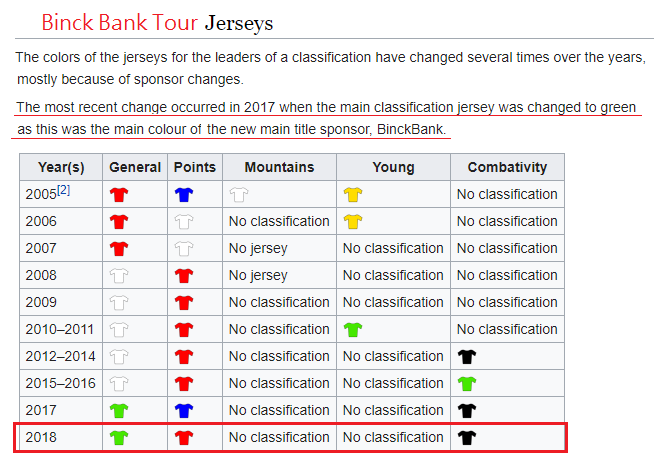Select the 2009 year cell
The height and width of the screenshot is (464, 667).
click(61, 302)
